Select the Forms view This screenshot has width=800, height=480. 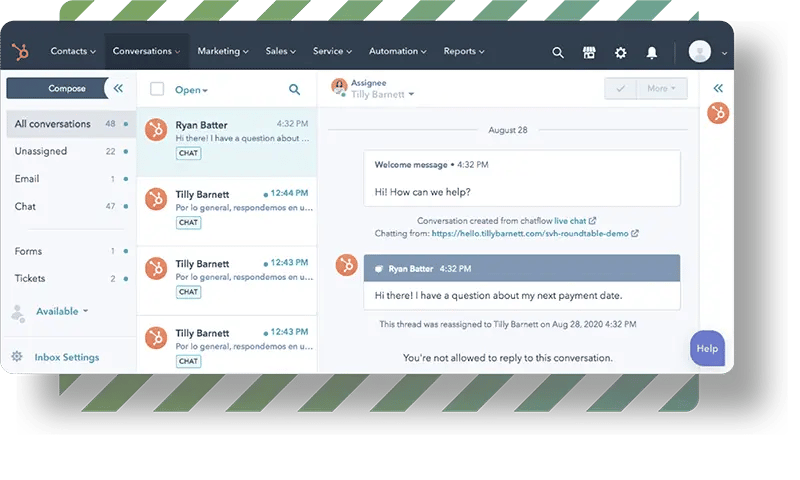point(71,251)
